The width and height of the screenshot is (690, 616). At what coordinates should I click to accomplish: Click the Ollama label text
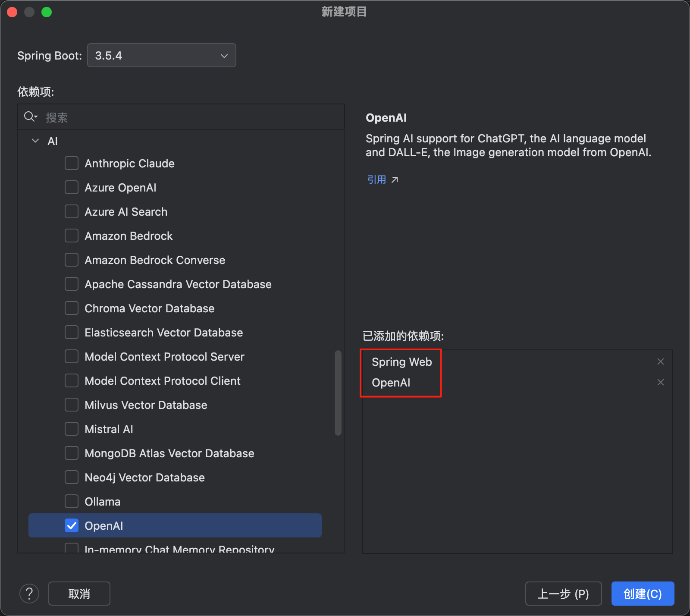point(102,502)
